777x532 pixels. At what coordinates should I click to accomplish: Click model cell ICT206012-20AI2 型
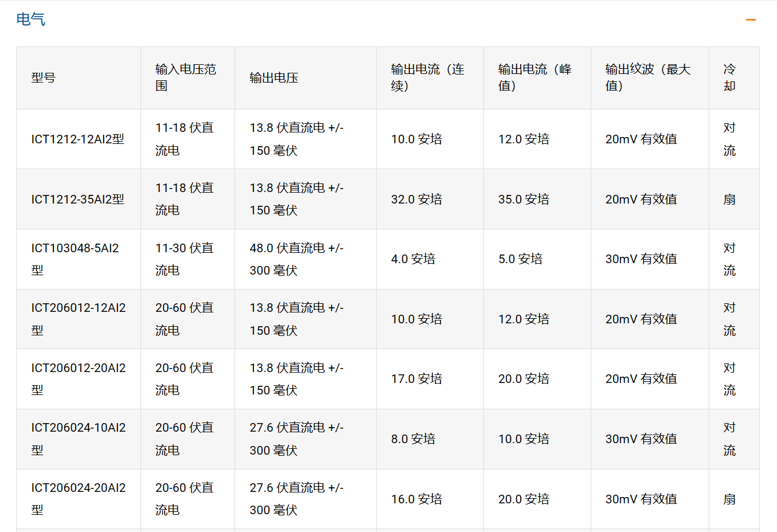coord(79,379)
